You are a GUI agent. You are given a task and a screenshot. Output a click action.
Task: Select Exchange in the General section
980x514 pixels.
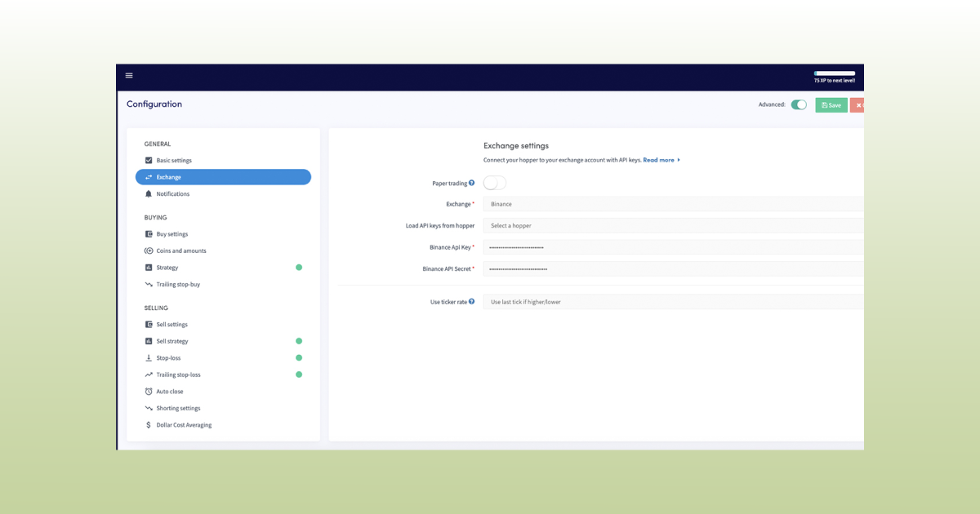tap(223, 177)
